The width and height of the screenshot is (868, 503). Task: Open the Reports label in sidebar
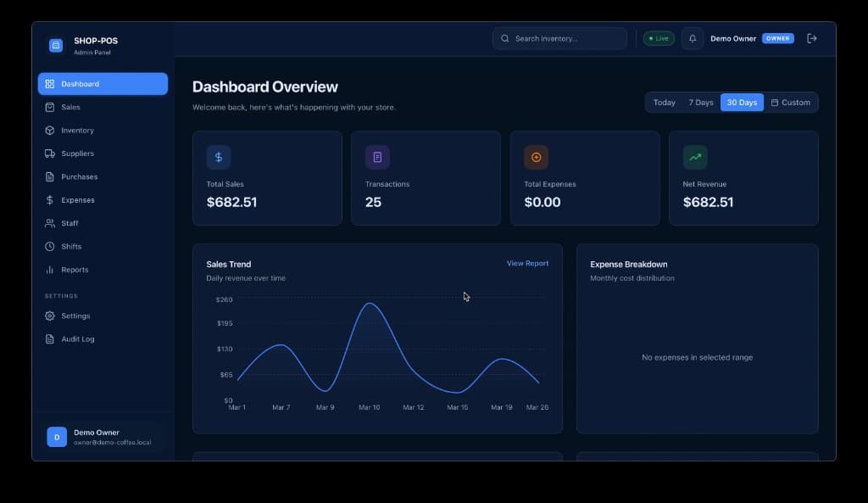[x=75, y=270]
